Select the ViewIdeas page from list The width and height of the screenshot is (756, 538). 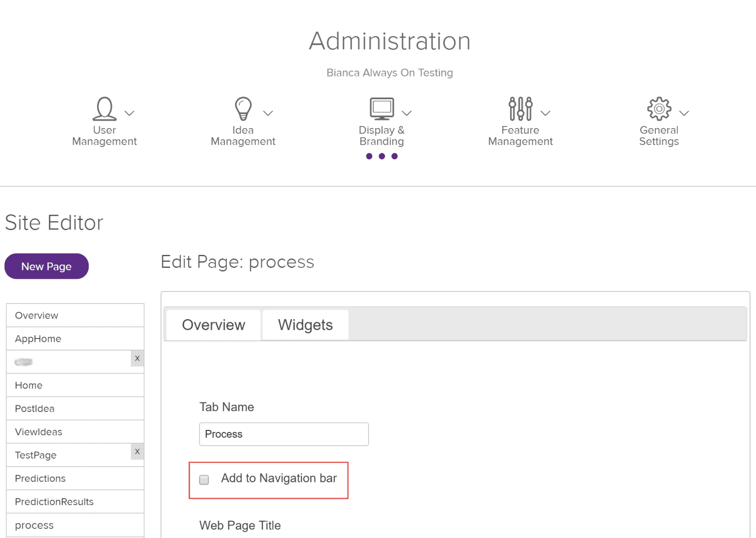(x=38, y=432)
